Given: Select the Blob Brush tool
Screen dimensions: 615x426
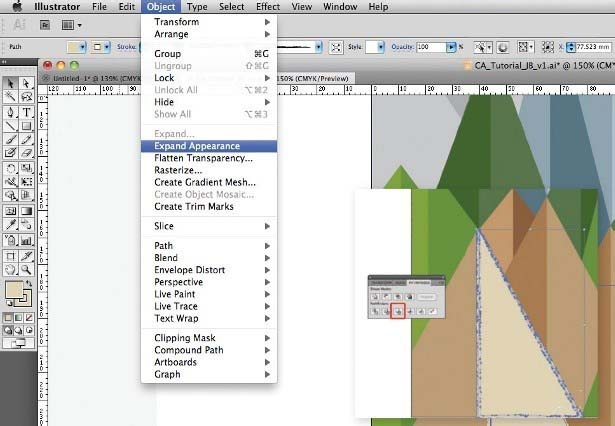Looking at the screenshot, I should pos(11,153).
